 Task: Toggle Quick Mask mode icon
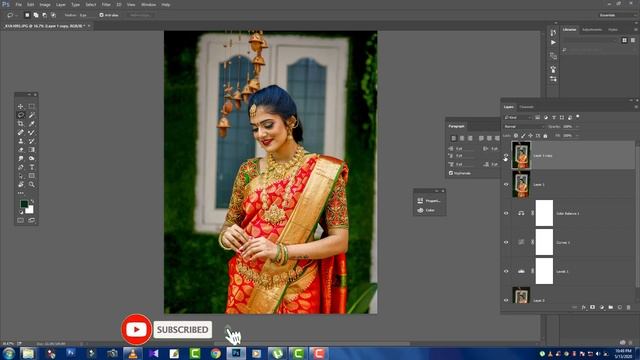click(20, 220)
